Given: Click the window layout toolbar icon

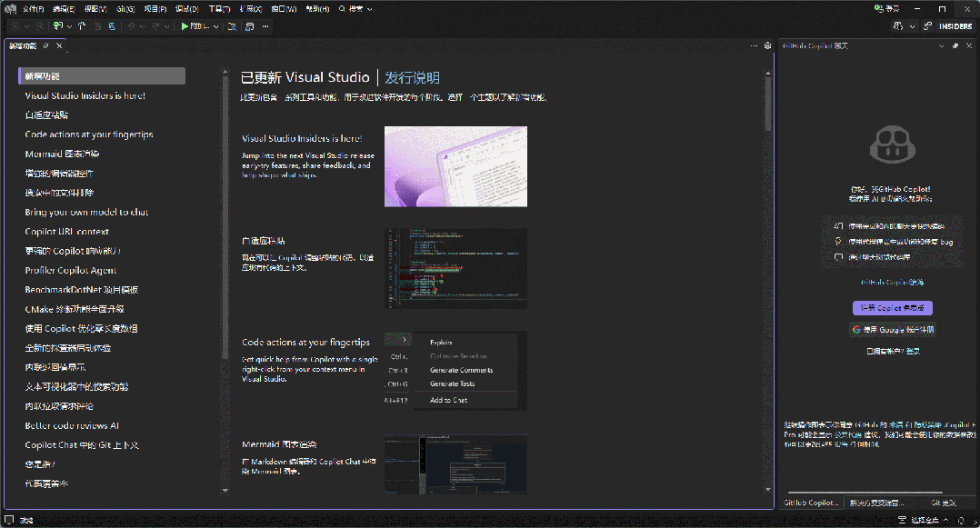Looking at the screenshot, I should (x=249, y=26).
